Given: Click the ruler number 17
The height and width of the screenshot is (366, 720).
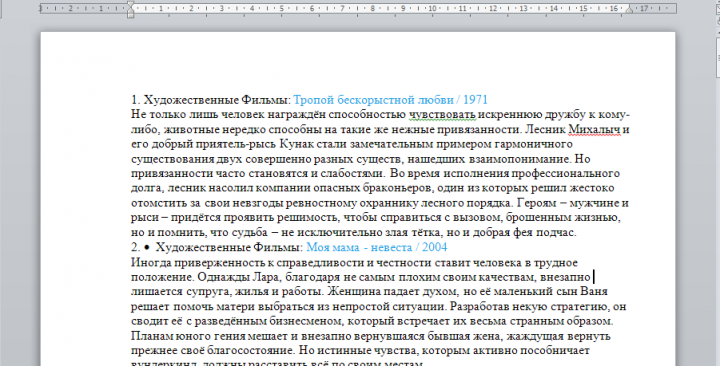Looking at the screenshot, I should coord(644,8).
